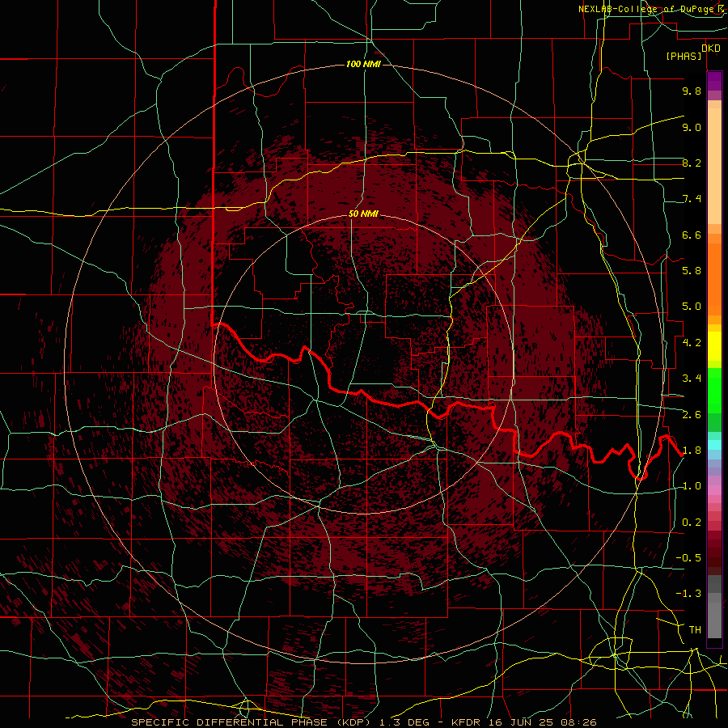This screenshot has width=728, height=728.
Task: Click the 1.8 value on the color scale
Action: click(x=692, y=451)
